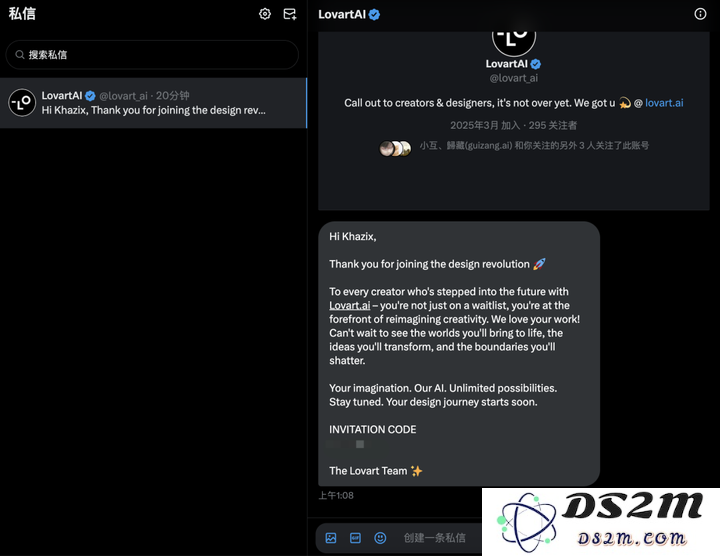Select the LovartAI conversation row
The width and height of the screenshot is (720, 556).
[x=153, y=103]
